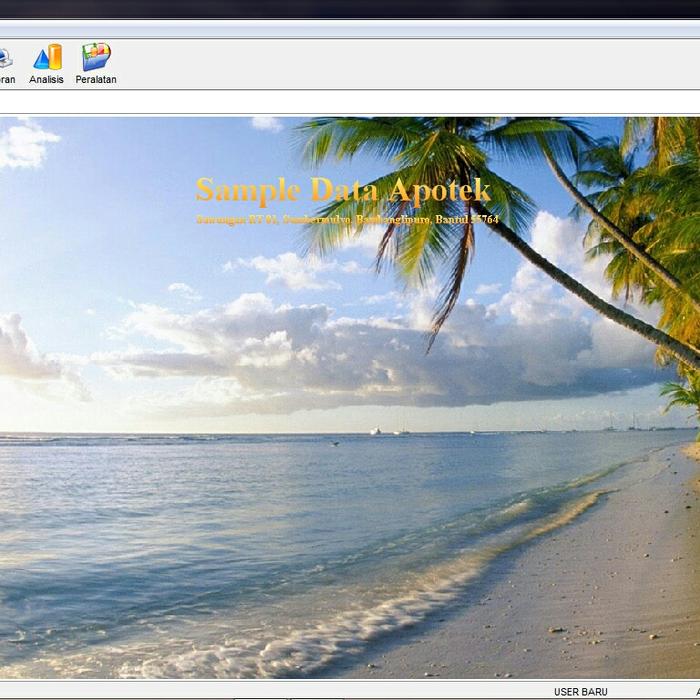
Task: Click the 'Analisis' text label
Action: click(46, 80)
